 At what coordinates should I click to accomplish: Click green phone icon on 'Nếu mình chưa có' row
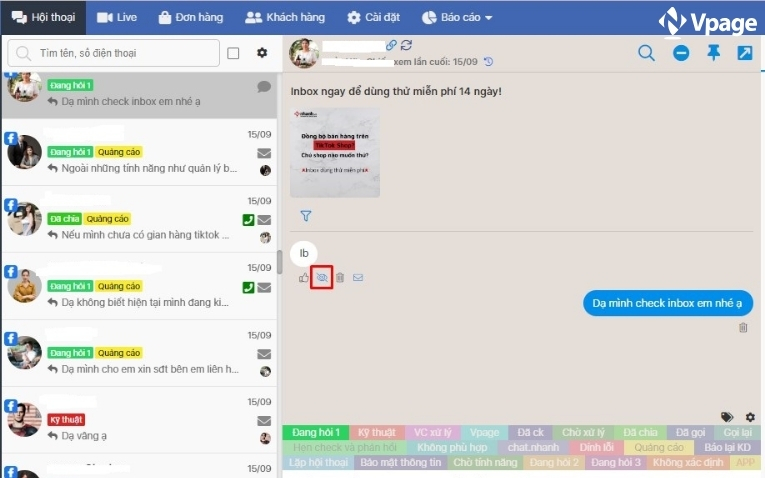pyautogui.click(x=248, y=220)
